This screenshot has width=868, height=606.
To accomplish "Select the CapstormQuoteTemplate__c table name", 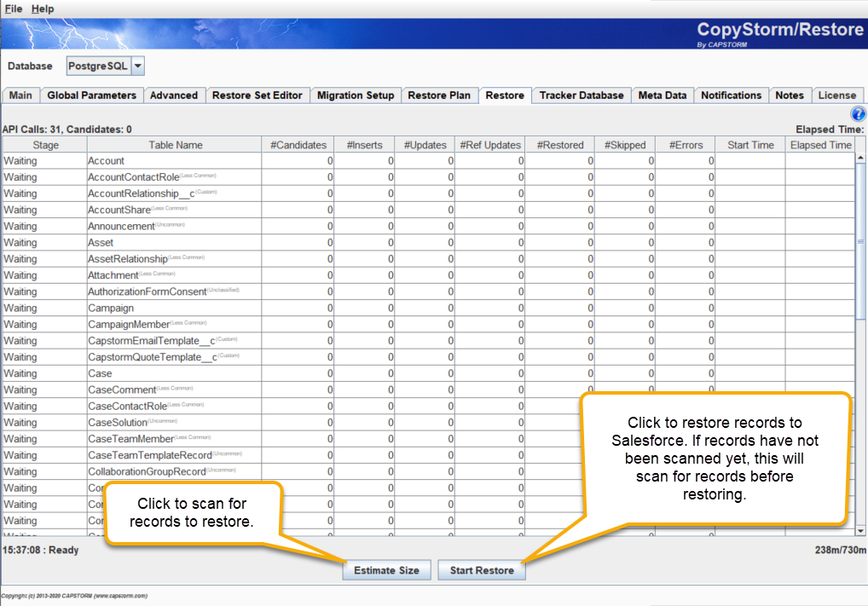I will [x=153, y=357].
